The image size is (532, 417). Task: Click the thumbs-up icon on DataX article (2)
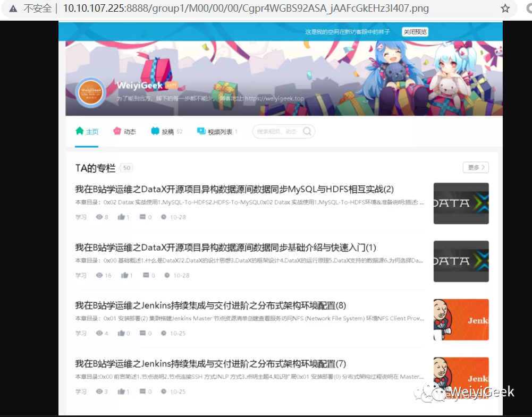(x=121, y=217)
